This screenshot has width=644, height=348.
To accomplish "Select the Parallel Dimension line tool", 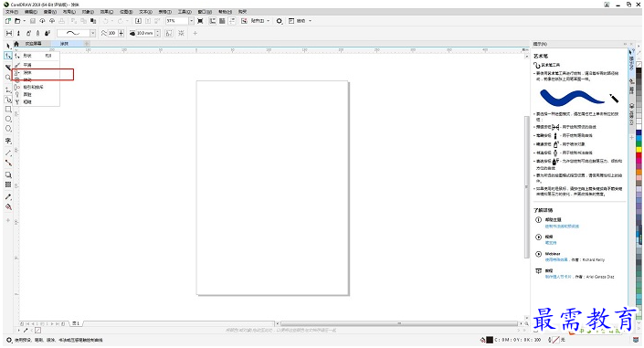I will (8, 153).
